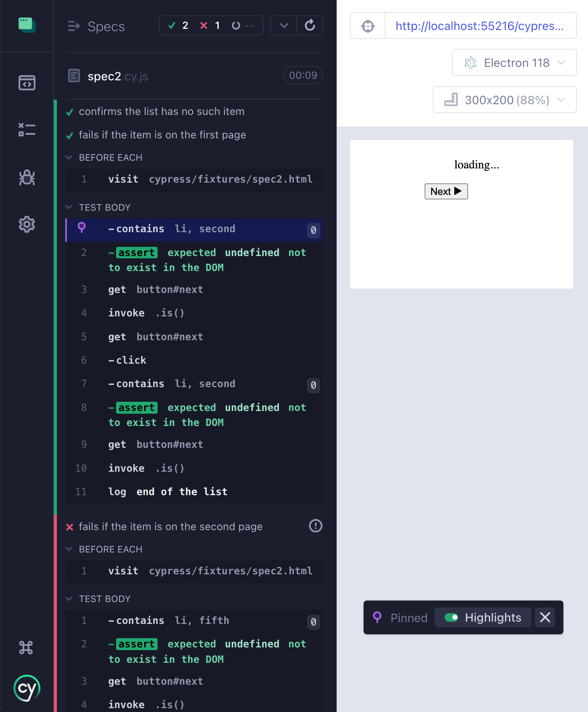The width and height of the screenshot is (588, 712).
Task: Click the Cypress logo in the sidebar
Action: pos(27,688)
